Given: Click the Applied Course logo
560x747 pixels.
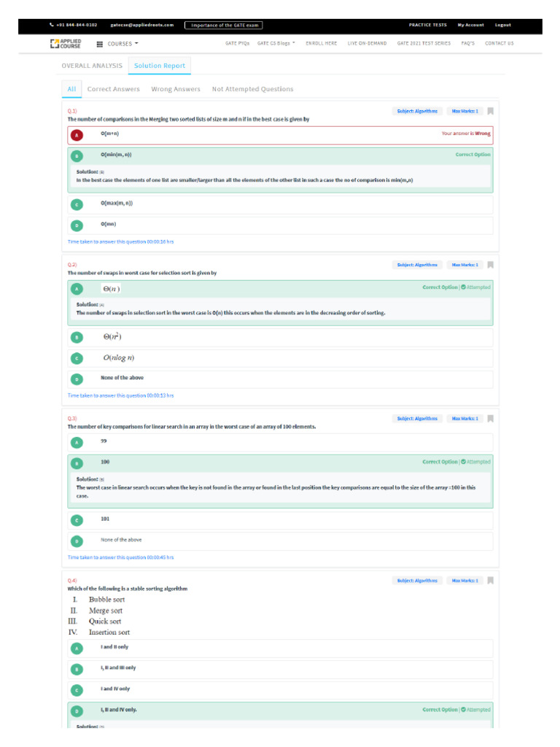Looking at the screenshot, I should (x=66, y=44).
